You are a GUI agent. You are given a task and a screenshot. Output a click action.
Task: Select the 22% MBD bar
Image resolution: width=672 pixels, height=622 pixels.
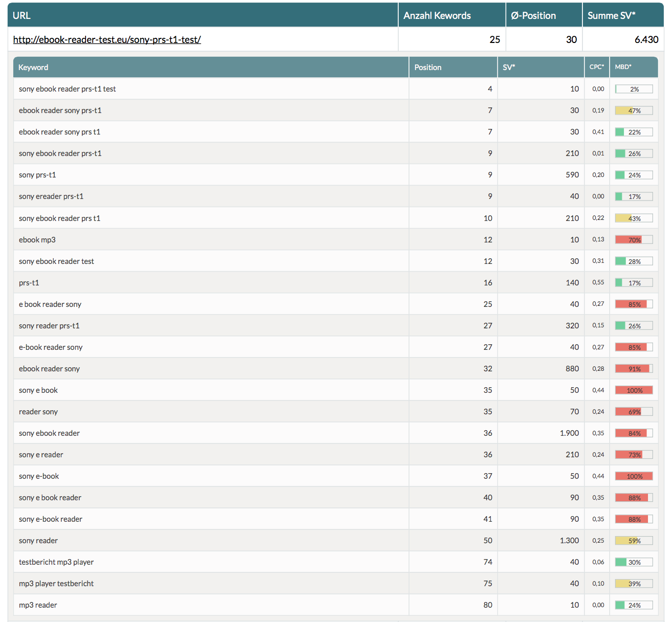click(x=634, y=132)
